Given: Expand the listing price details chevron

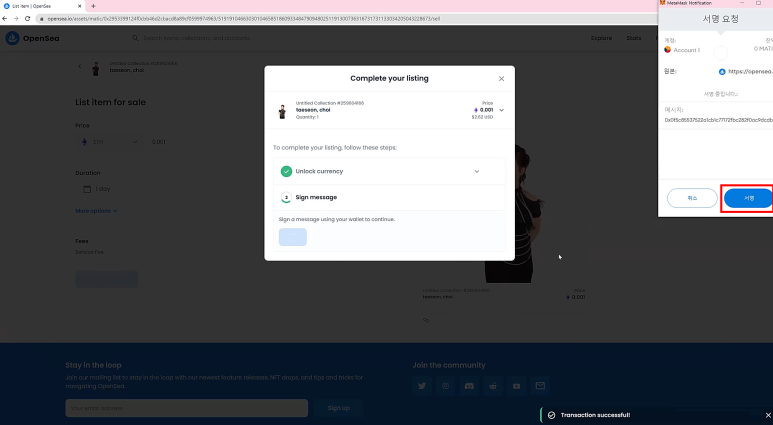Looking at the screenshot, I should [502, 110].
